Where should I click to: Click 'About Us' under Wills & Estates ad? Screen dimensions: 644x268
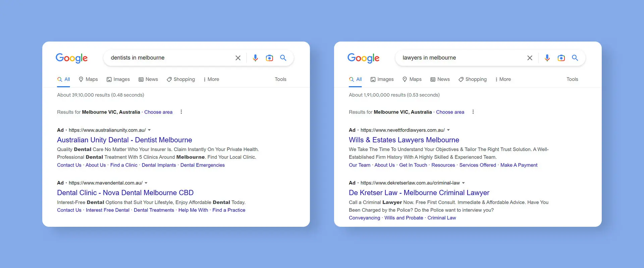point(385,165)
